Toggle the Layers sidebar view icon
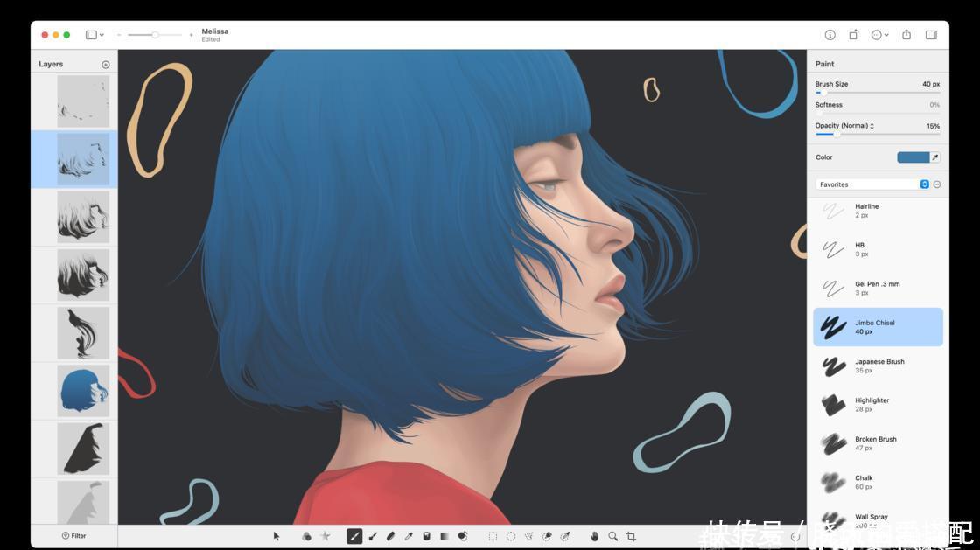This screenshot has height=550, width=980. (x=91, y=35)
